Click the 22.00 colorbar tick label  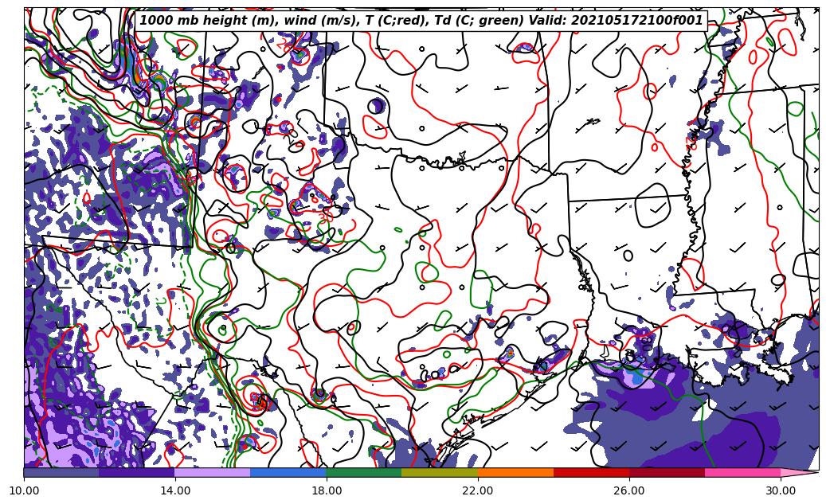[478, 490]
